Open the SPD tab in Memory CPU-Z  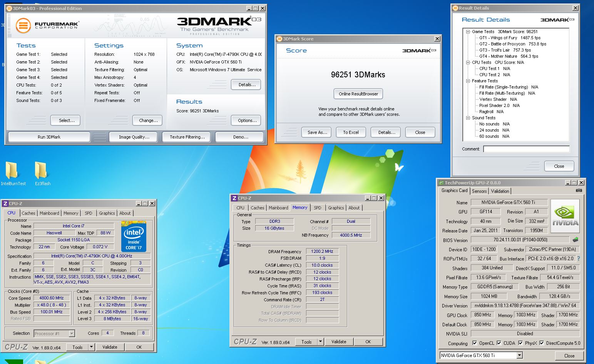[318, 208]
